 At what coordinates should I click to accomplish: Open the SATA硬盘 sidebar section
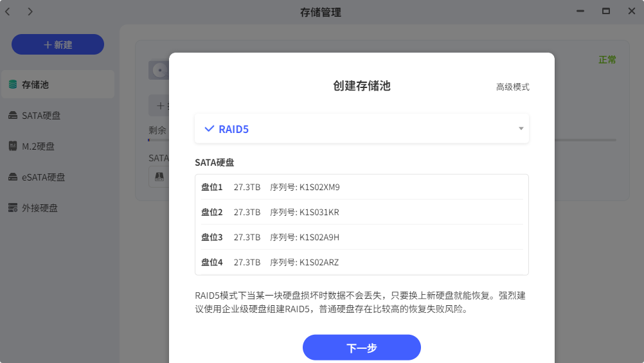tap(41, 116)
